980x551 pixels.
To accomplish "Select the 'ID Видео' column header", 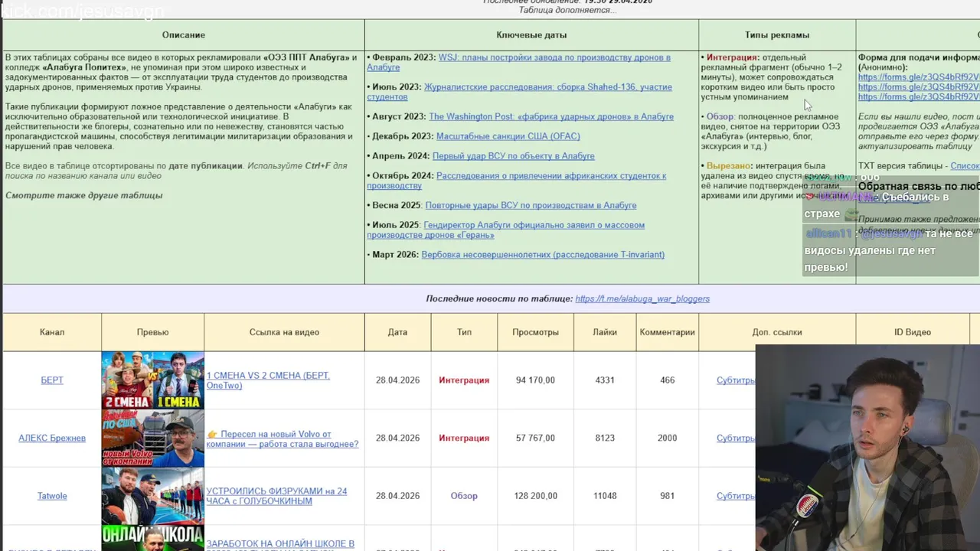I will click(913, 332).
